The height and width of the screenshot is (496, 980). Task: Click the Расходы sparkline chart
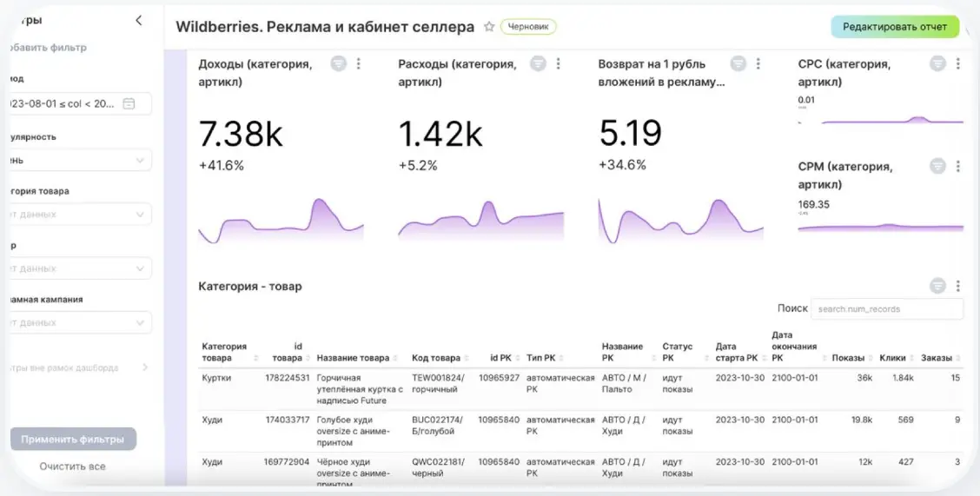[x=480, y=221]
